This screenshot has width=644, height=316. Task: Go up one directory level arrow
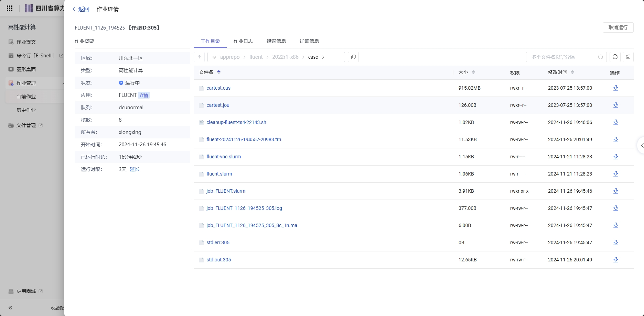[200, 57]
